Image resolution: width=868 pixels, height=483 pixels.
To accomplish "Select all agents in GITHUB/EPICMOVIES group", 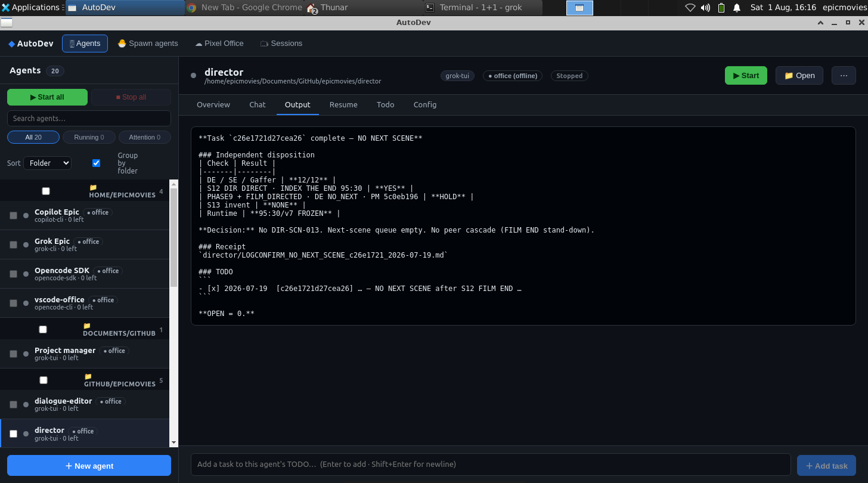I will pyautogui.click(x=44, y=380).
